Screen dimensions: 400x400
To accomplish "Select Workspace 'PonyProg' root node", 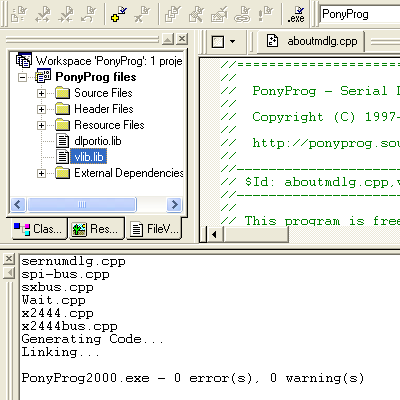I will [x=109, y=61].
